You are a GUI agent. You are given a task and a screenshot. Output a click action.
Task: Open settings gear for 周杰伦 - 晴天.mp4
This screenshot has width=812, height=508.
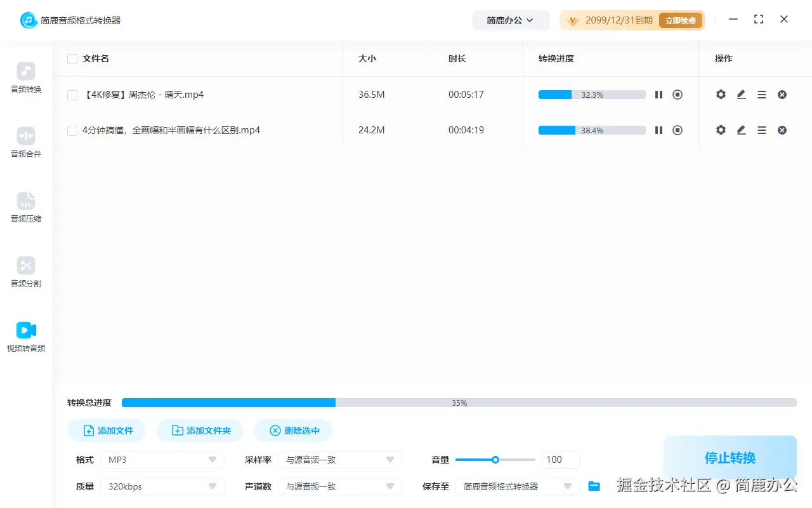click(721, 95)
